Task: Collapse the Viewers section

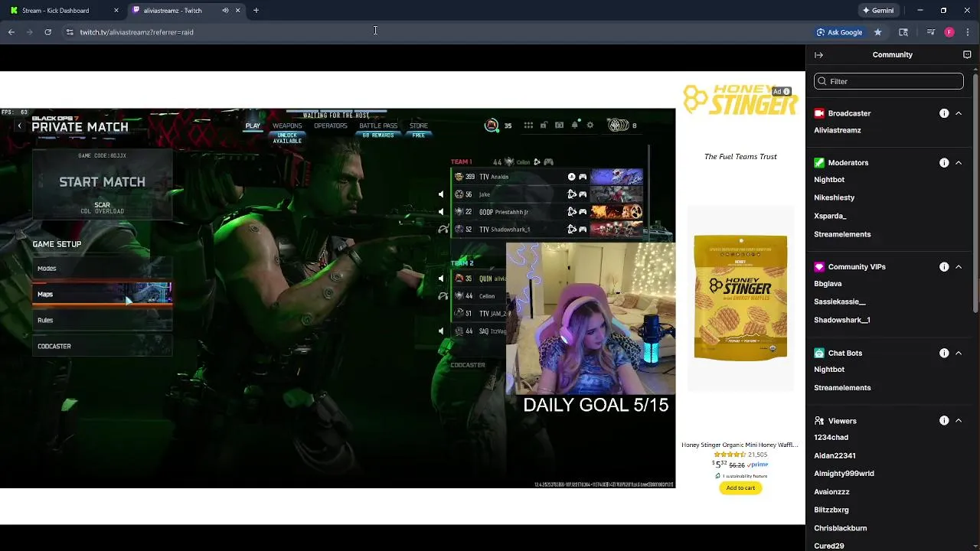Action: point(959,421)
